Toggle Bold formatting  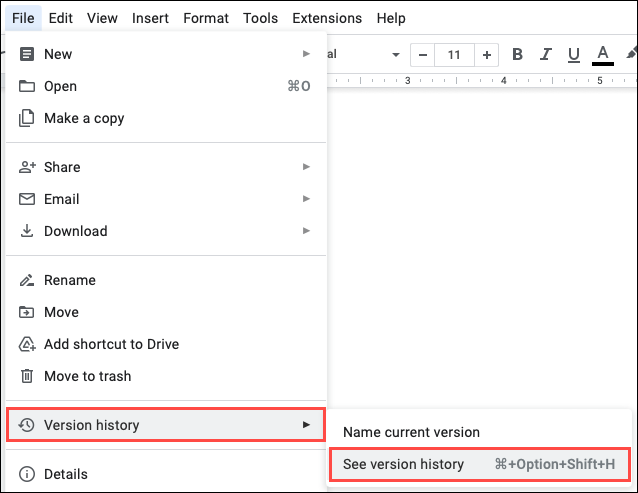click(x=517, y=54)
